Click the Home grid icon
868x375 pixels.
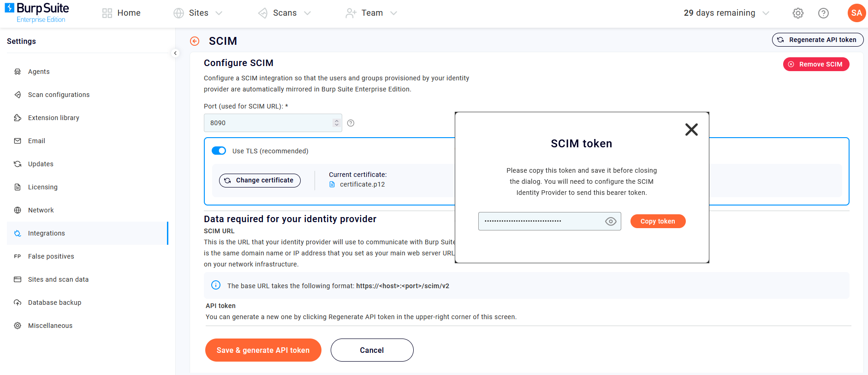click(x=107, y=13)
